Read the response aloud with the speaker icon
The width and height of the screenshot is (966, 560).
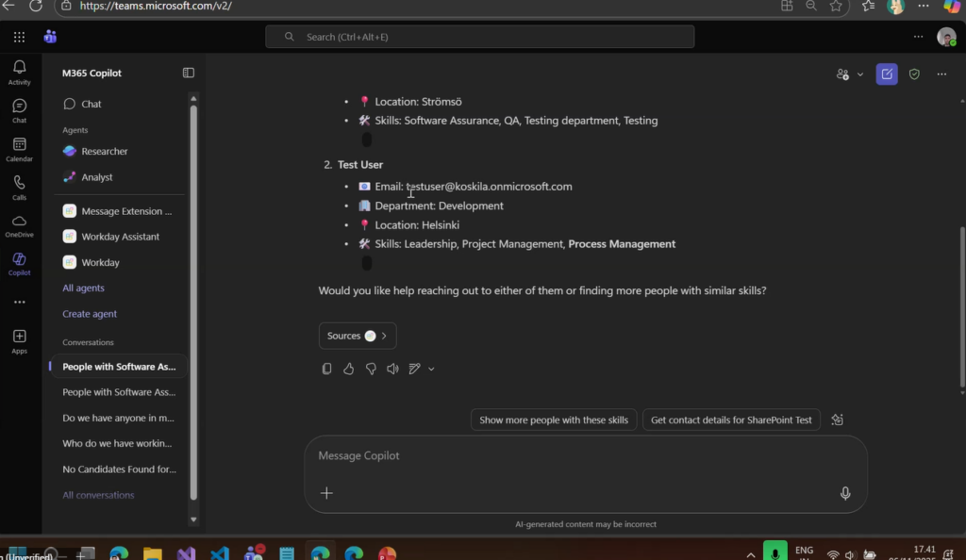[x=392, y=369]
